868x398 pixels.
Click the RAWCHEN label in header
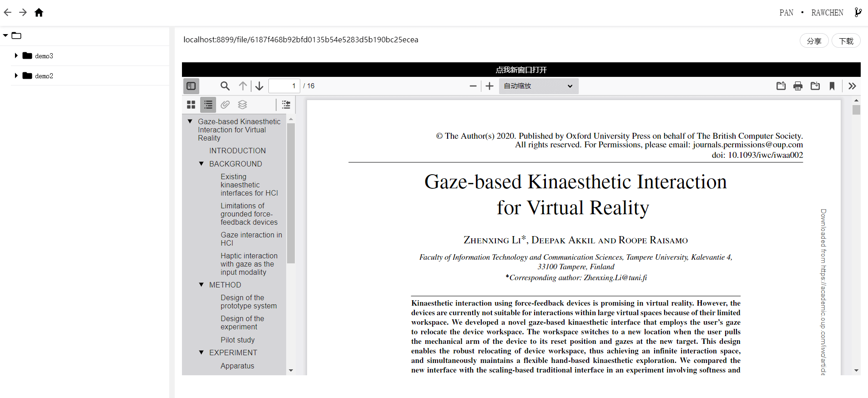click(827, 13)
